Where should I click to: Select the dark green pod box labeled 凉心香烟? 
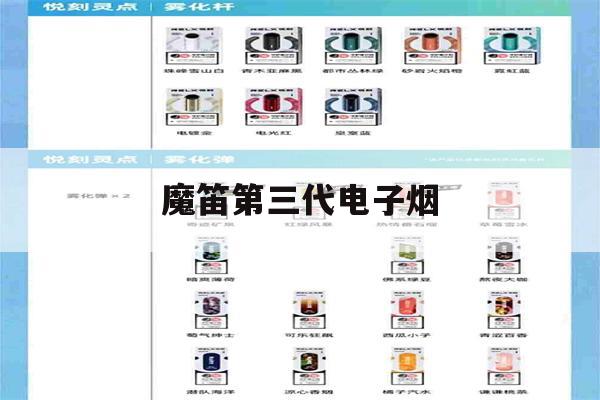click(309, 367)
